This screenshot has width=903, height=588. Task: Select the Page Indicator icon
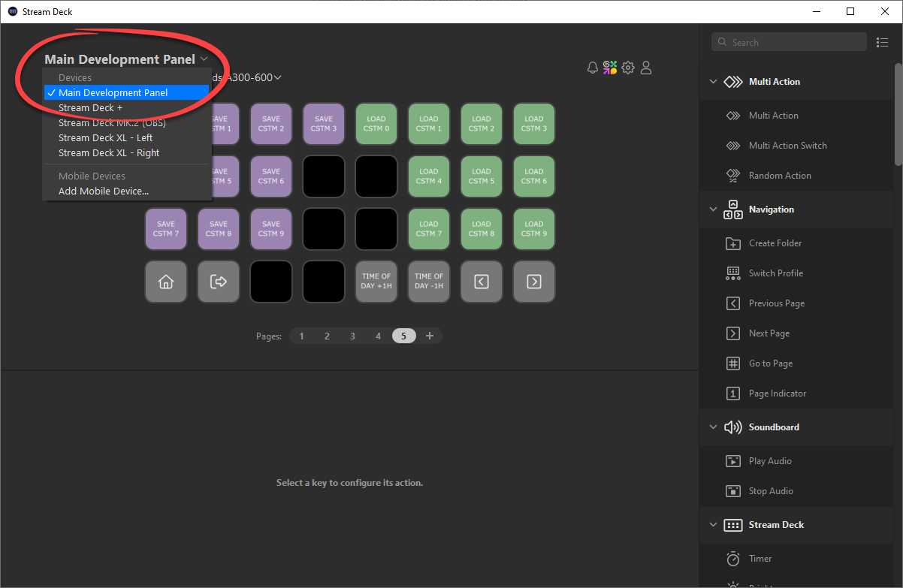pyautogui.click(x=733, y=394)
